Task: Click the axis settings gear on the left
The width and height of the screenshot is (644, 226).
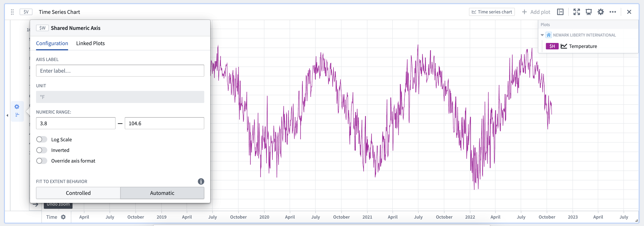Action: (x=17, y=107)
